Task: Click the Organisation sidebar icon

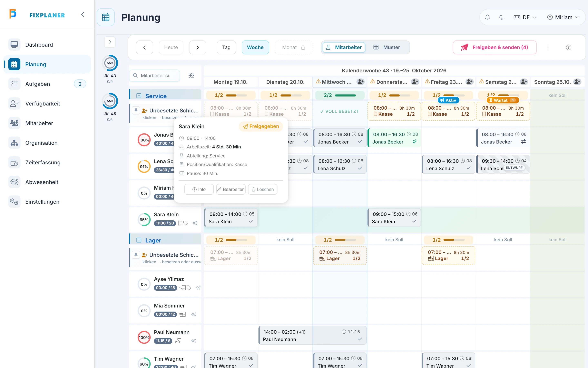Action: pyautogui.click(x=14, y=143)
